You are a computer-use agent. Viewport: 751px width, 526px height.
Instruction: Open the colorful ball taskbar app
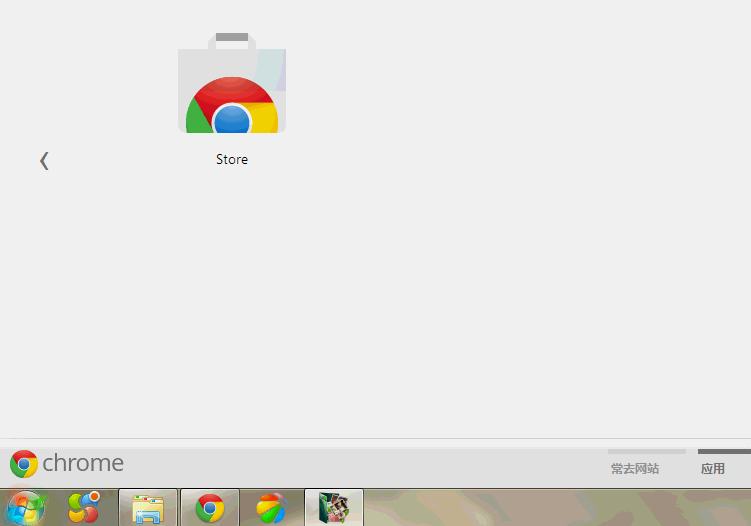(x=271, y=508)
